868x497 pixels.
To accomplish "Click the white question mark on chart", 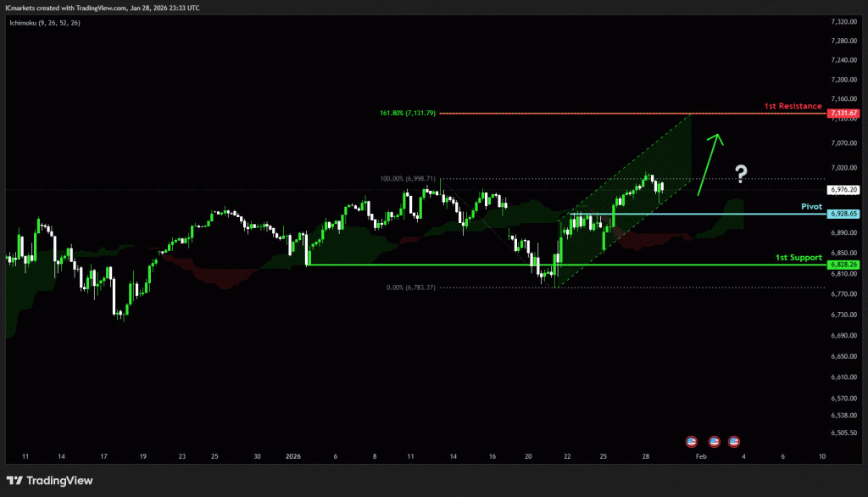I will click(741, 175).
